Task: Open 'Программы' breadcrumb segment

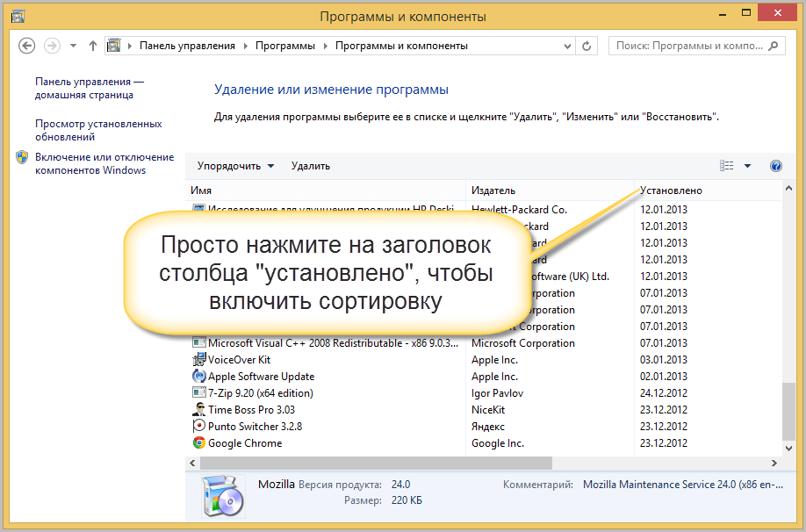Action: tap(284, 46)
